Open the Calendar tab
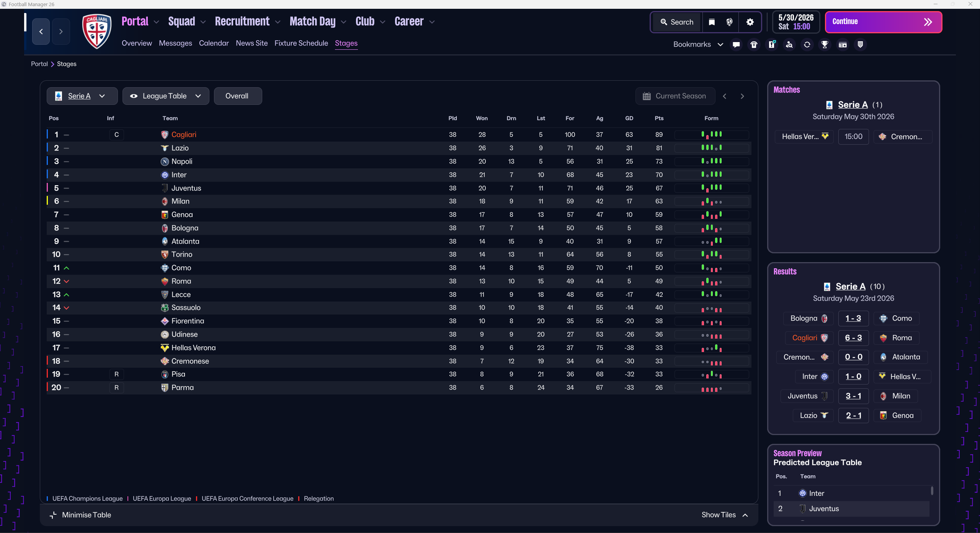This screenshot has height=533, width=980. pyautogui.click(x=214, y=43)
